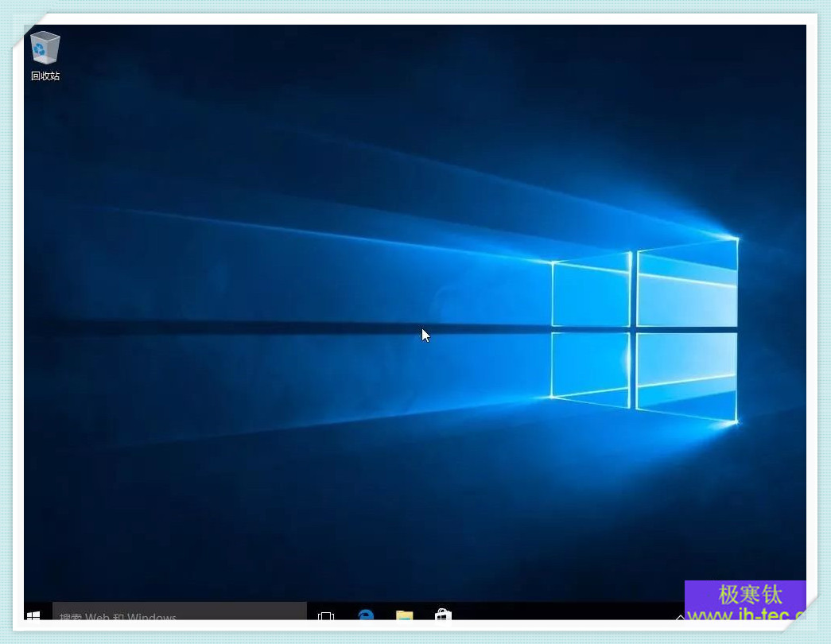Viewport: 831px width, 644px height.
Task: Open File Explorer from the taskbar
Action: 405,615
